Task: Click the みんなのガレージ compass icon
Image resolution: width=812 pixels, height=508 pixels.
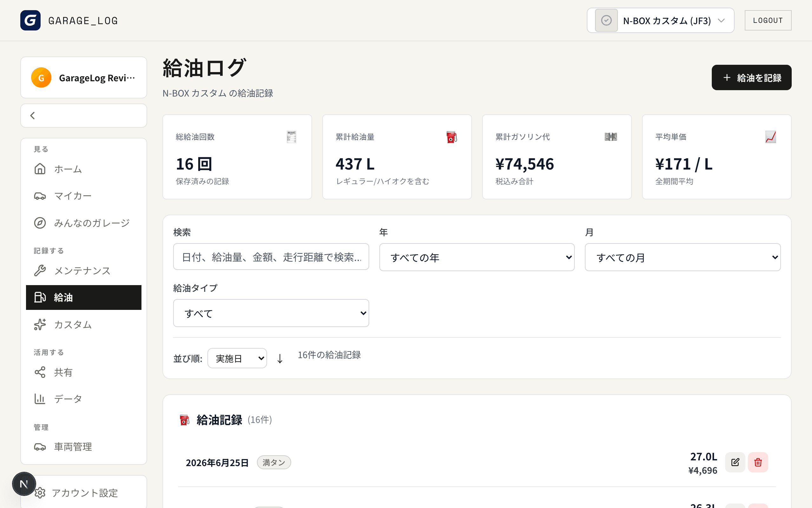Action: click(x=40, y=223)
